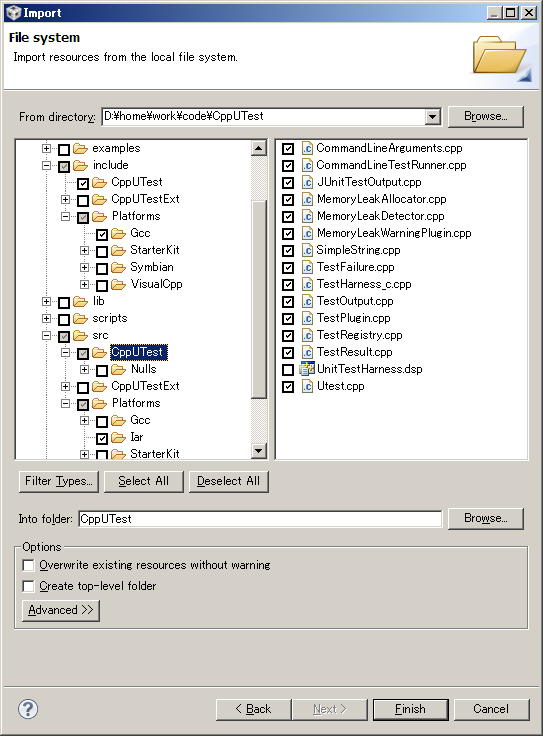Enable Overwrite existing resources without warning

click(29, 565)
